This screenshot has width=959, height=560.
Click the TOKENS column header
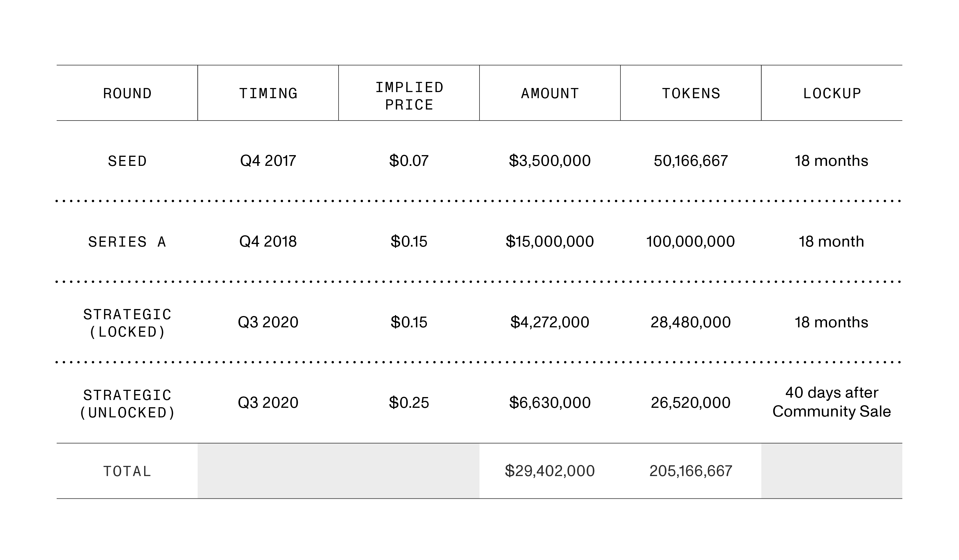(691, 93)
